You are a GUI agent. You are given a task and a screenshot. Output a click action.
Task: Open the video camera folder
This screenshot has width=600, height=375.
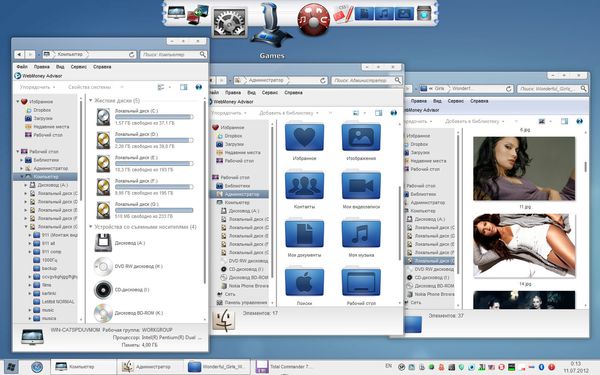361,185
